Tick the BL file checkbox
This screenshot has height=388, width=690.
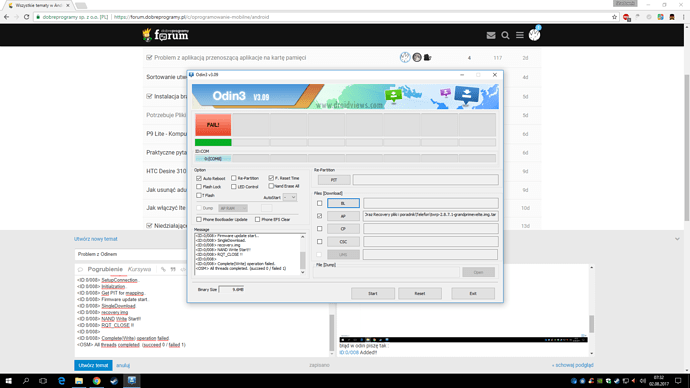(x=319, y=203)
